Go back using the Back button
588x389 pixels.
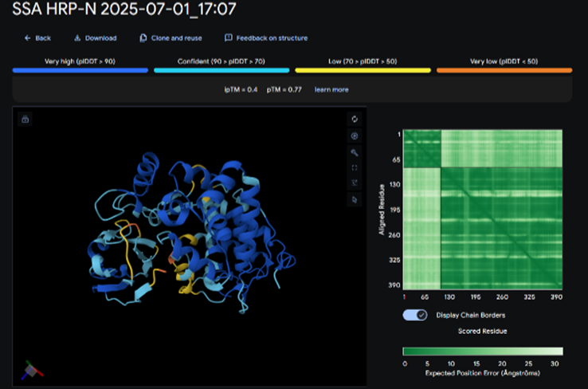click(37, 38)
